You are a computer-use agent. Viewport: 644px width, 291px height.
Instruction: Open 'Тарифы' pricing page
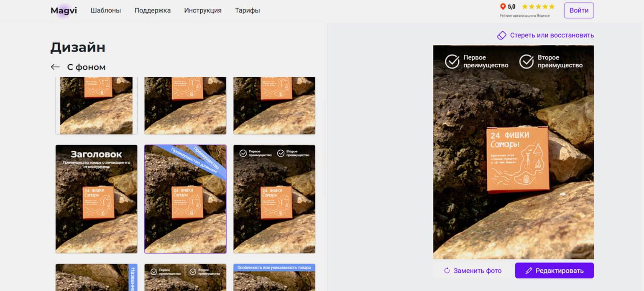coord(248,10)
